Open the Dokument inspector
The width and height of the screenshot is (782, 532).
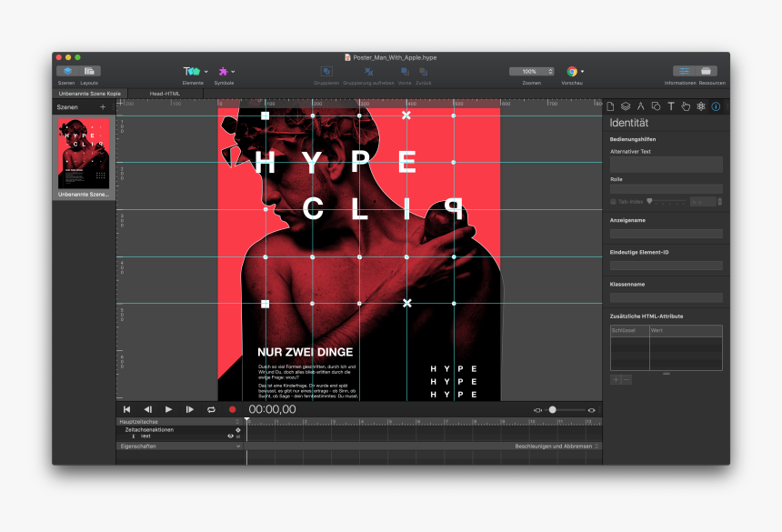(611, 106)
